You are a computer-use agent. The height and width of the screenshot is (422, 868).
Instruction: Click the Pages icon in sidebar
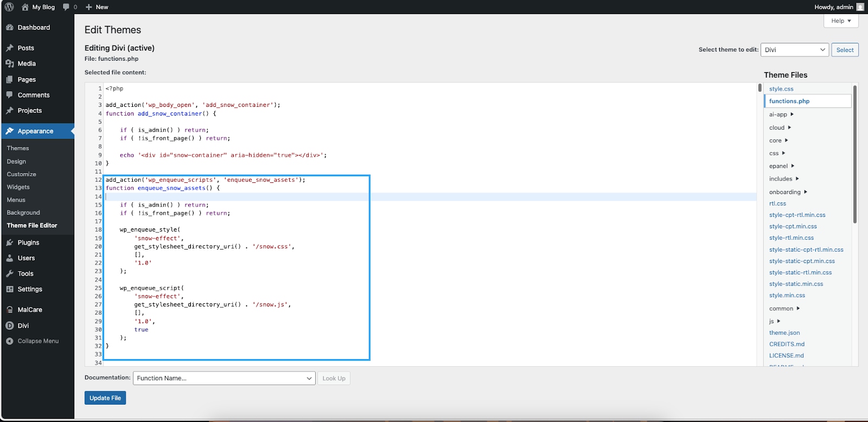coord(10,79)
